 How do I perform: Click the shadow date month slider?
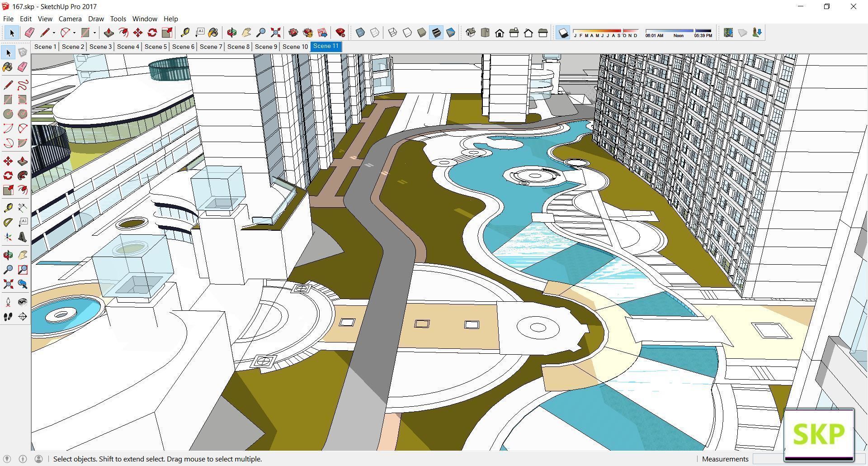click(606, 33)
